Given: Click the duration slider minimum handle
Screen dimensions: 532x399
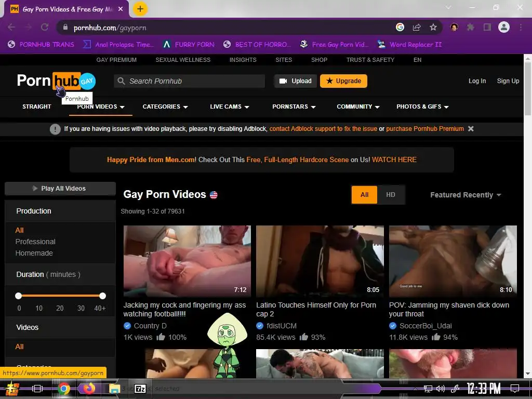Looking at the screenshot, I should tap(18, 296).
